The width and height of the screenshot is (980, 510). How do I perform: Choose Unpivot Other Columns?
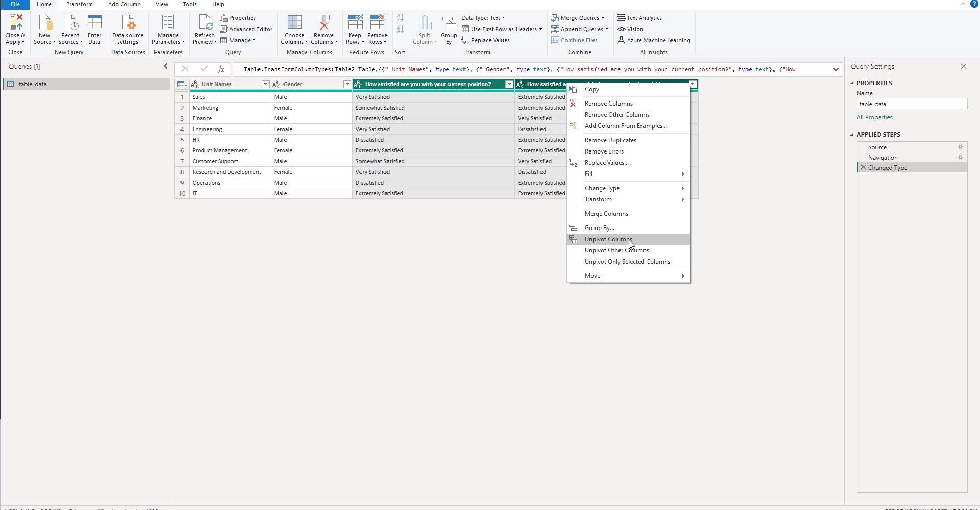tap(628, 250)
